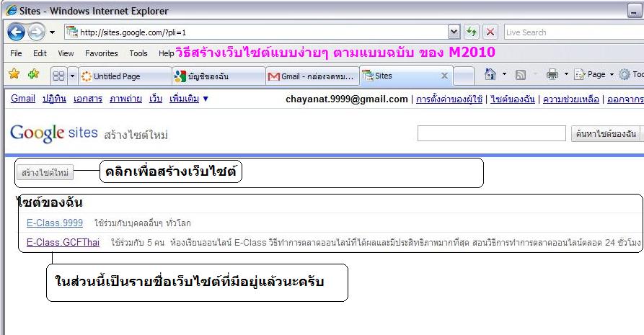Image resolution: width=644 pixels, height=335 pixels.
Task: Open the เว็บ (Web) link
Action: coord(156,99)
